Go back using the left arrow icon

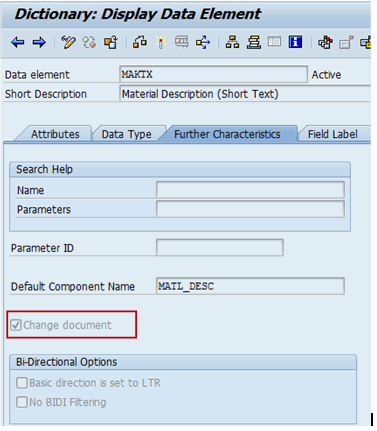coord(18,42)
